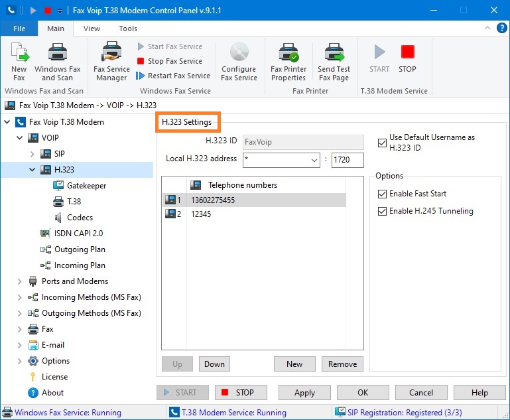Click quick access red stop icon
Image resolution: width=510 pixels, height=420 pixels.
(48, 11)
